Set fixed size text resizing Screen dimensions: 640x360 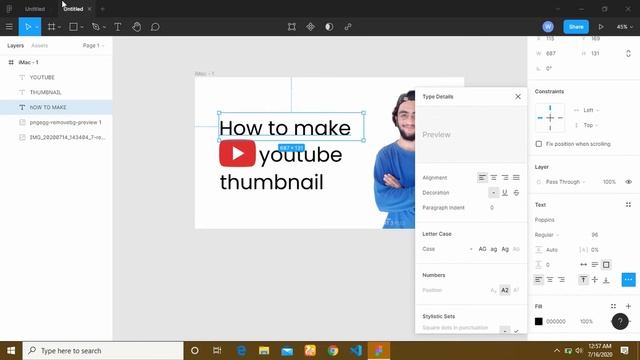click(x=606, y=265)
